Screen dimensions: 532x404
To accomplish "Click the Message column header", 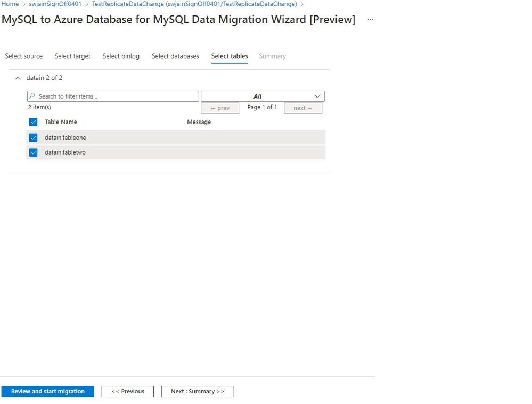I will coord(199,122).
